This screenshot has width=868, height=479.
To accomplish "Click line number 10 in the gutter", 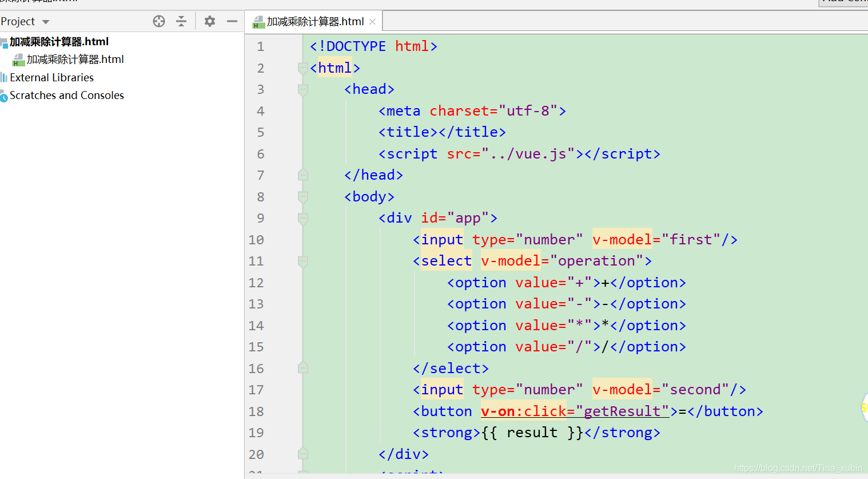I will [256, 240].
